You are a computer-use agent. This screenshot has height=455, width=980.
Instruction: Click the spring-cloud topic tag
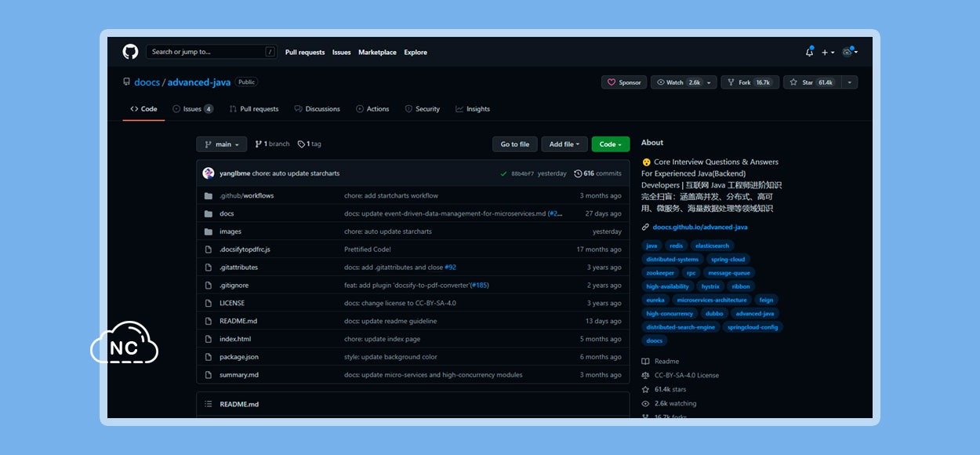[728, 260]
